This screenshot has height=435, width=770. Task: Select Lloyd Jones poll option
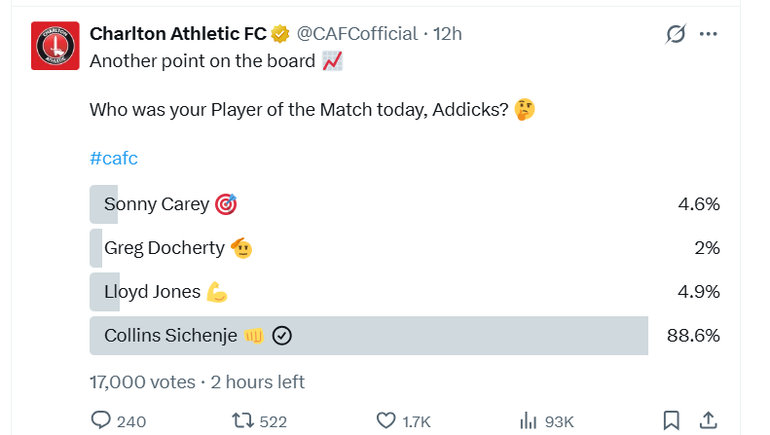coord(153,292)
